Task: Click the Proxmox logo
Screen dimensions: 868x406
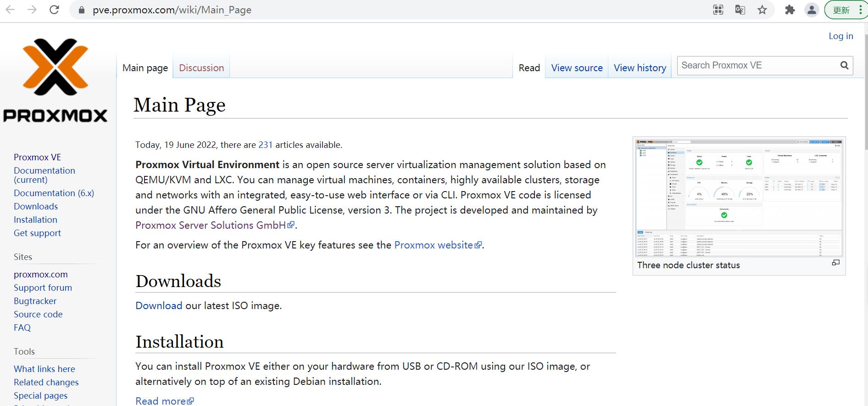Action: [x=56, y=80]
